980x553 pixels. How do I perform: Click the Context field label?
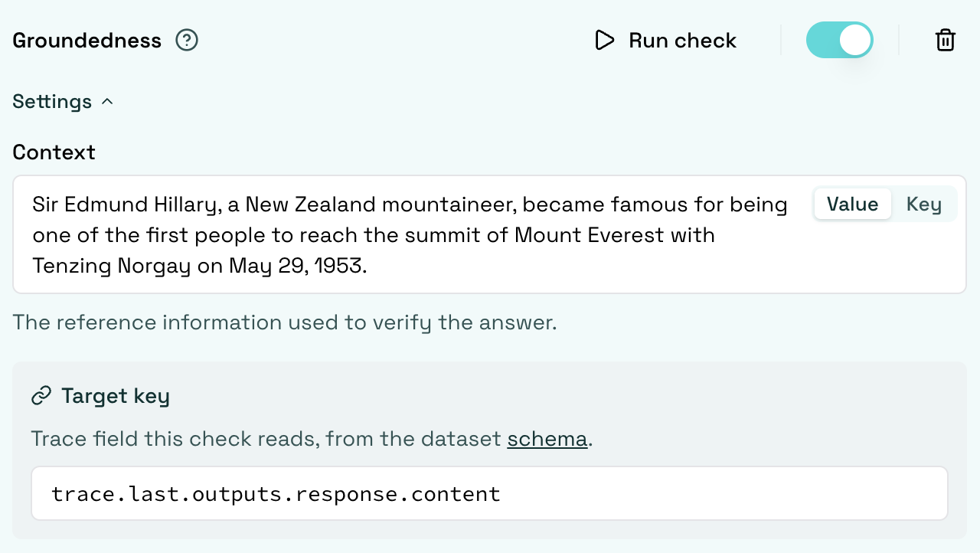[x=54, y=152]
